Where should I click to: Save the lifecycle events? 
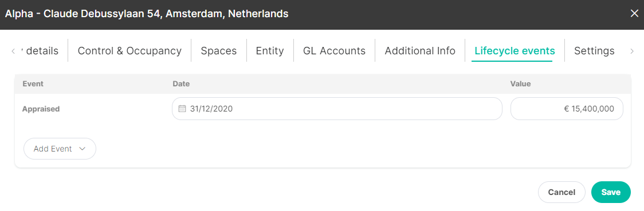611,192
